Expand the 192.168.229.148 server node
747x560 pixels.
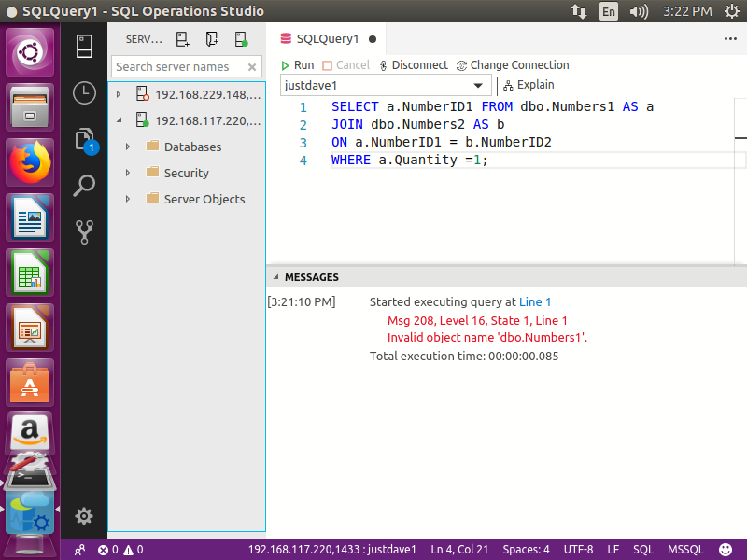coord(119,94)
